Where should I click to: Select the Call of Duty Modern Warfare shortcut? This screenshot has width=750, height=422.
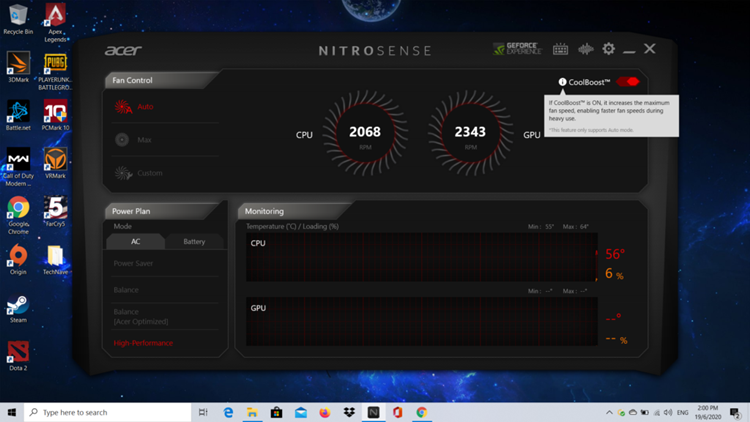click(18, 167)
